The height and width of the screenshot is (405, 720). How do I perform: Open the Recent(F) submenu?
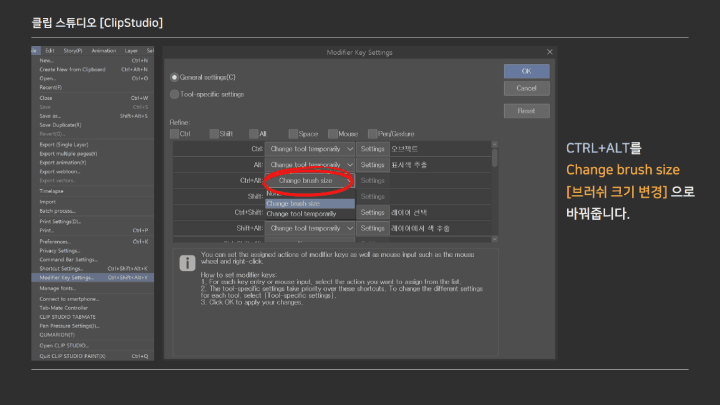[x=93, y=87]
